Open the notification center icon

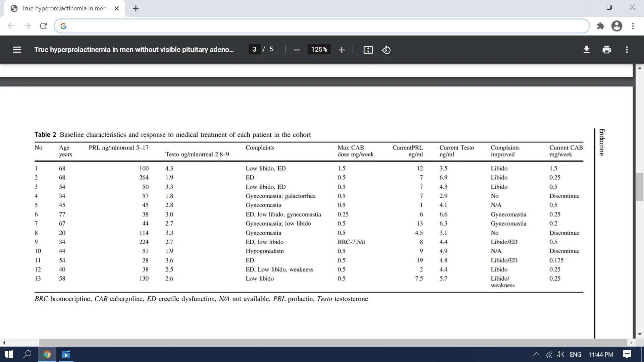pos(627,354)
